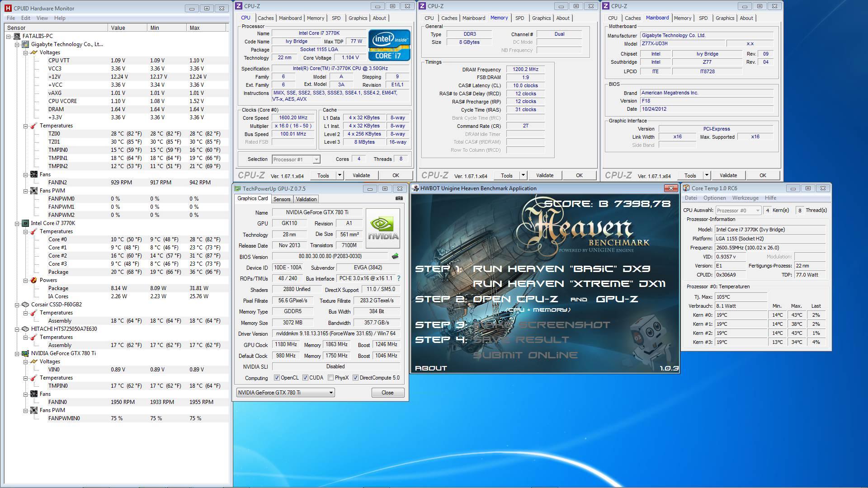Viewport: 868px width, 488px height.
Task: Click the motherboard Temperatures thermometer icon
Action: click(x=34, y=126)
